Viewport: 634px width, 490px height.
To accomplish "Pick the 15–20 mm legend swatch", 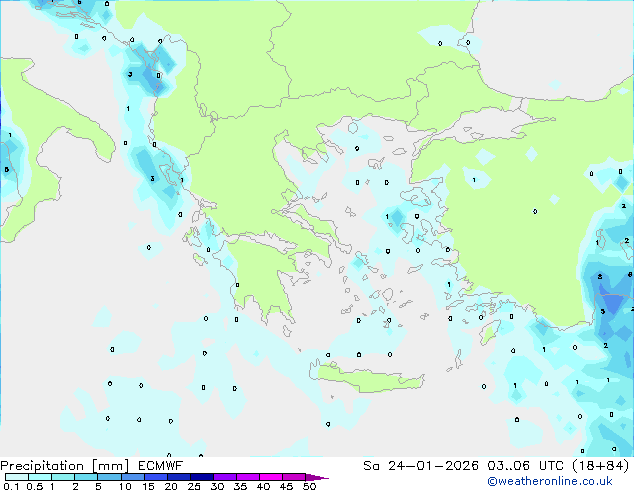I will coord(155,477).
